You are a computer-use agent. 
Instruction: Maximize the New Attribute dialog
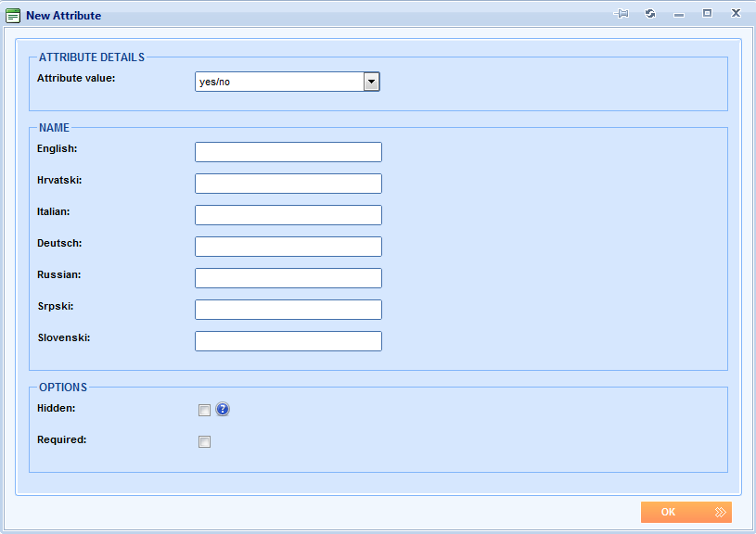(707, 14)
